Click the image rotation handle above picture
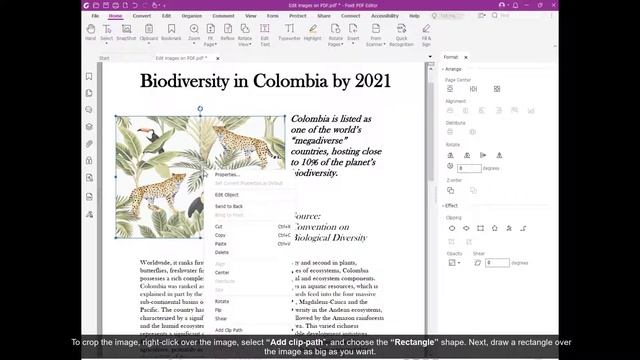 [200, 109]
